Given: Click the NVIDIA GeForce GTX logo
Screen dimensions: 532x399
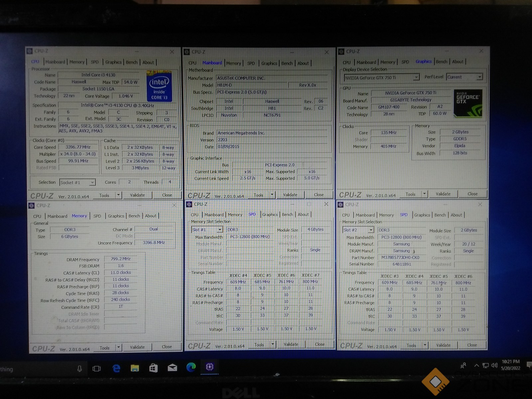Looking at the screenshot, I should click(x=468, y=103).
